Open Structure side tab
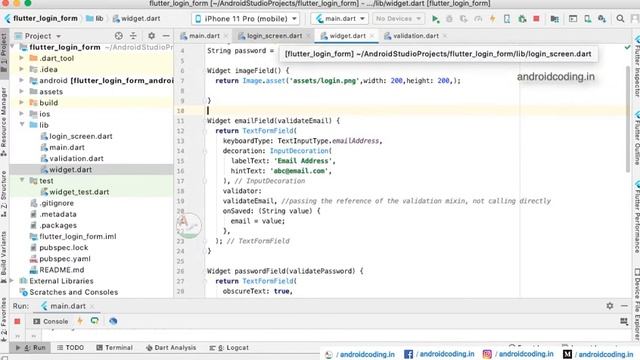The image size is (640, 360). (4, 194)
